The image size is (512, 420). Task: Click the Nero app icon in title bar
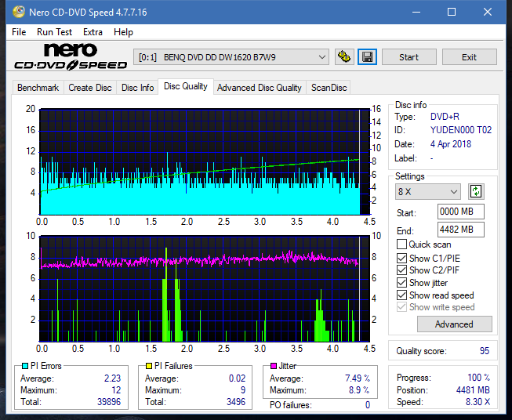[18, 12]
